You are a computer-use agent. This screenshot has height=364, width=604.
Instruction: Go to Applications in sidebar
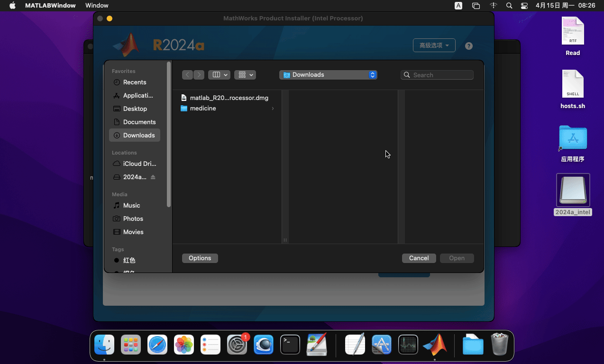point(135,95)
